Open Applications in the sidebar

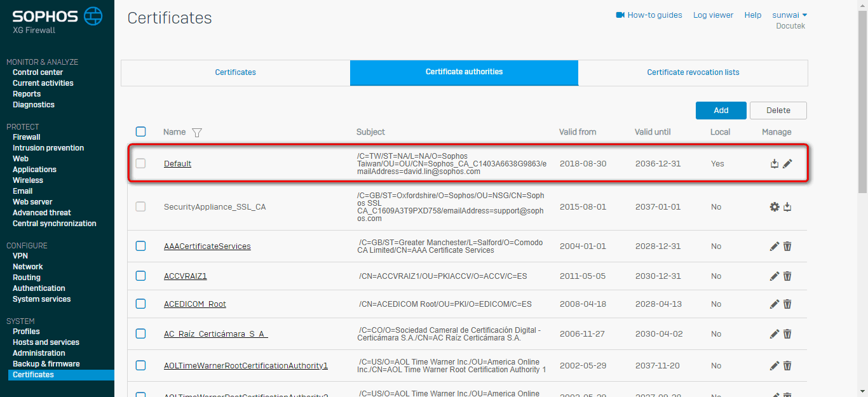tap(34, 170)
